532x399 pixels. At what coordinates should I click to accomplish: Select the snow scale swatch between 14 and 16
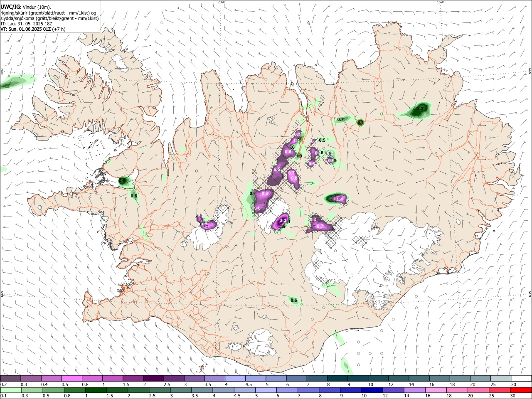click(x=419, y=379)
